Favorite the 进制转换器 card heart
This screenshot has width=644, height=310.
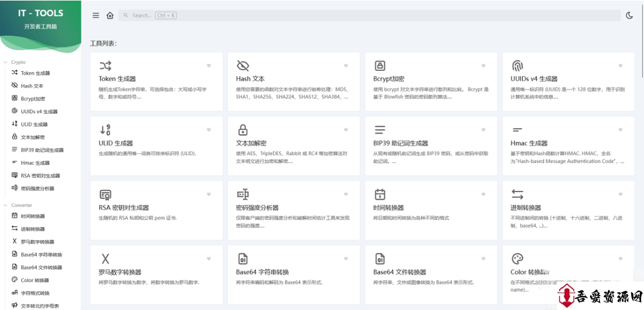point(621,194)
